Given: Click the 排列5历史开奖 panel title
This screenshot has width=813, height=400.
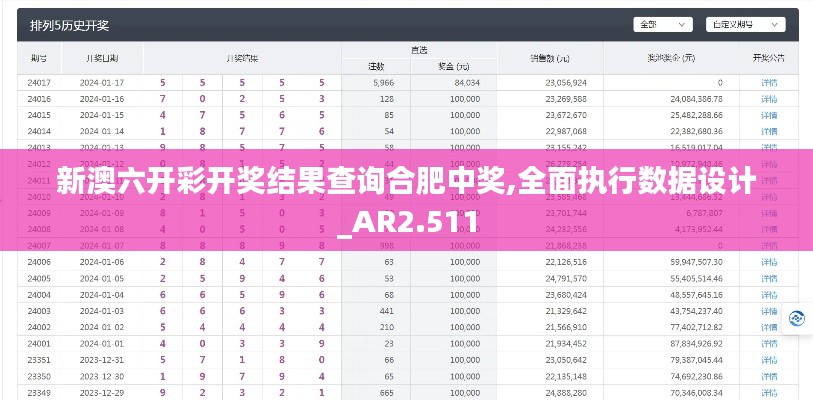Looking at the screenshot, I should (69, 25).
